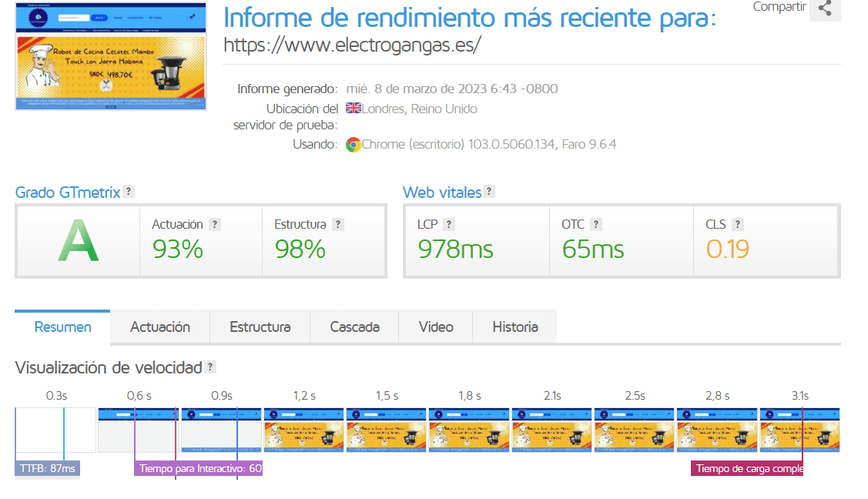
Task: Click the question mark next to Actuación score
Action: click(x=215, y=224)
